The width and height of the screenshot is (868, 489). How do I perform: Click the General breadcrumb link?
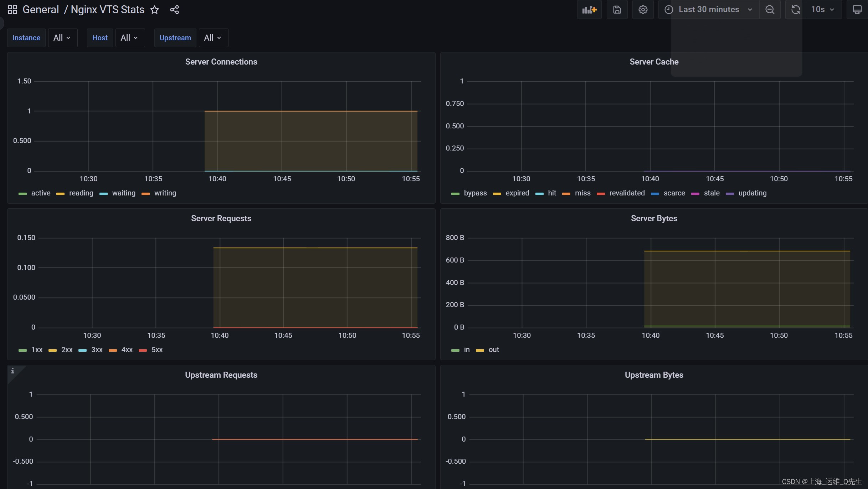[x=41, y=10]
